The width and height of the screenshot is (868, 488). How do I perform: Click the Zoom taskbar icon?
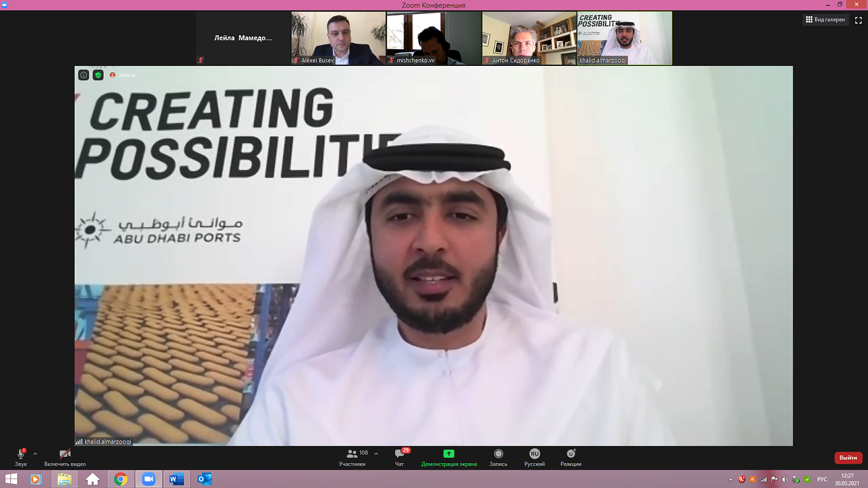(149, 479)
